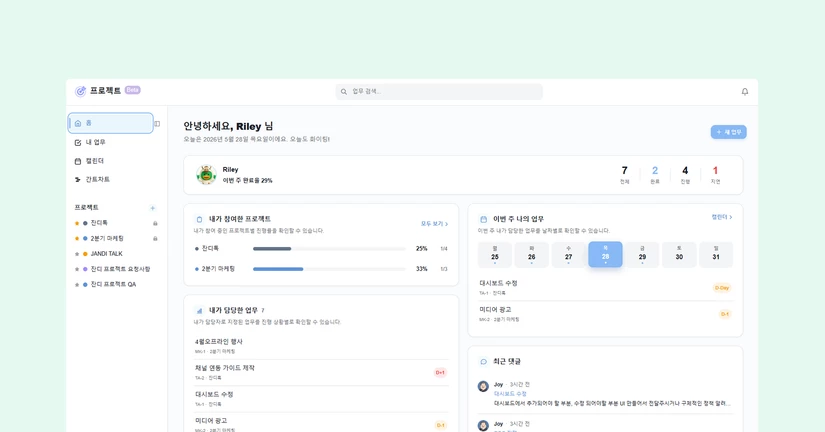Click the D-1 badge on weekly 미디어 광고

click(x=725, y=314)
